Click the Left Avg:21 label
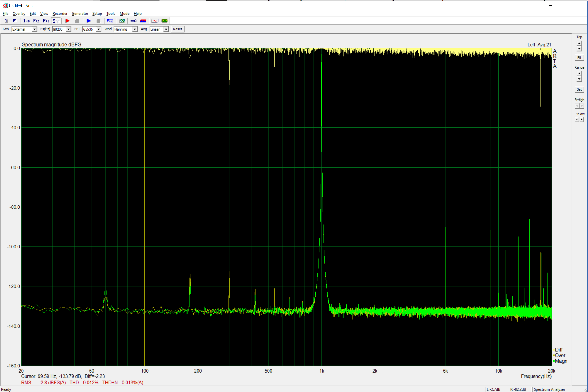 539,45
